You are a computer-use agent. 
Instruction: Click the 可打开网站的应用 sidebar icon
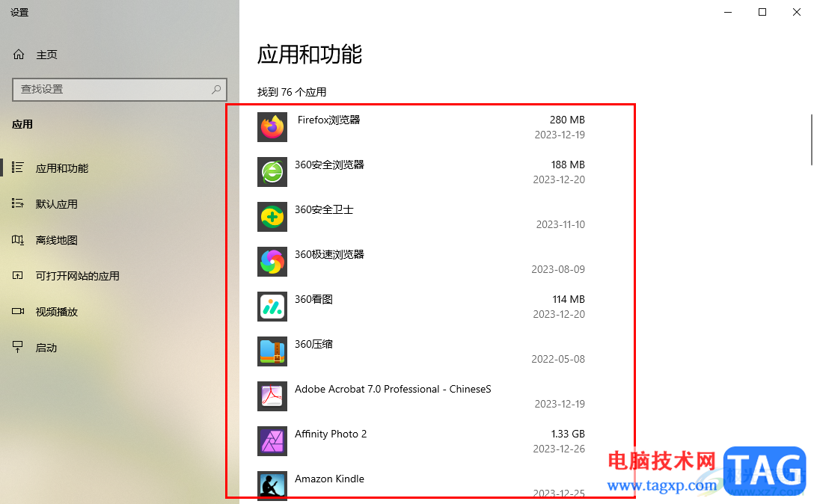[18, 276]
